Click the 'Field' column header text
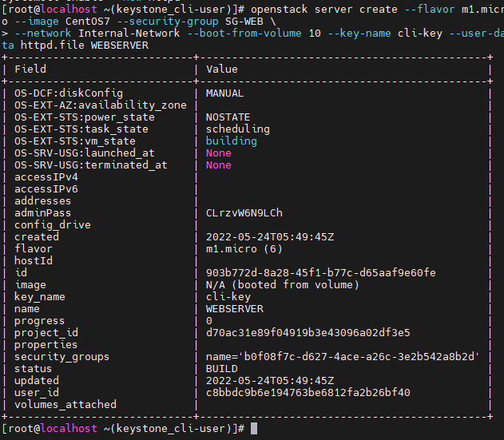Viewport: 504px width, 440px height. click(30, 69)
